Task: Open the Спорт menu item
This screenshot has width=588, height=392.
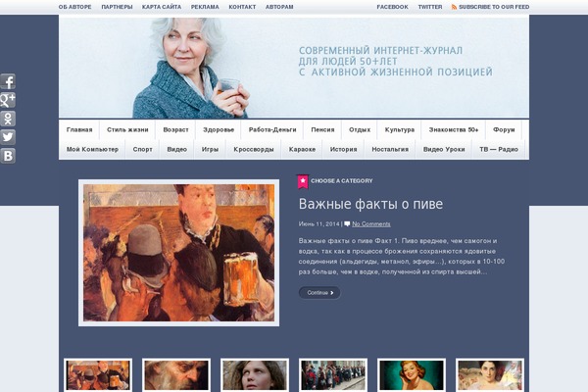Action: tap(142, 149)
